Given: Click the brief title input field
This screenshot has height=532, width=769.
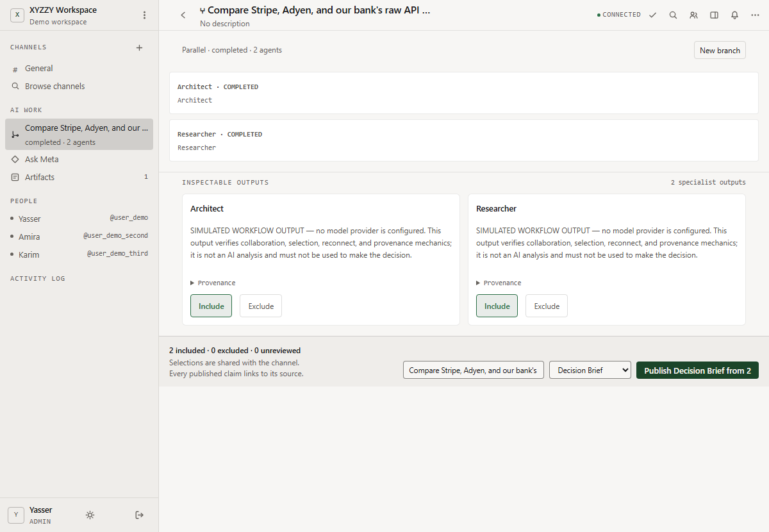Looking at the screenshot, I should coord(474,370).
